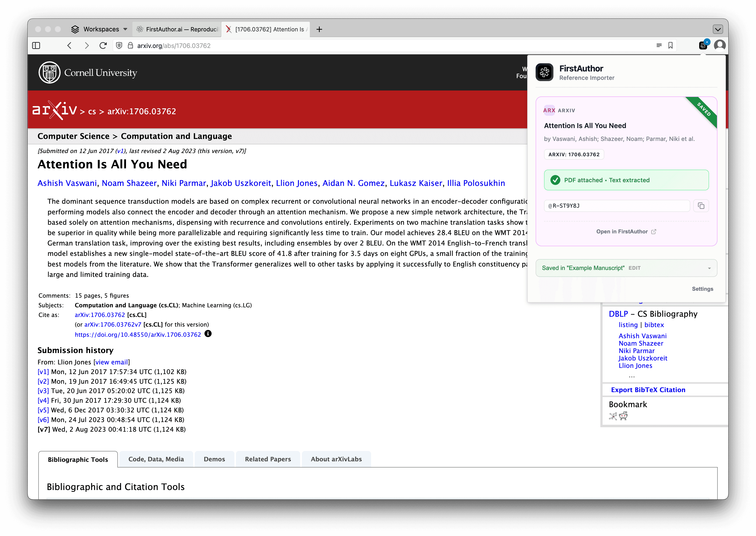Viewport: 756px width, 536px height.
Task: Open the profile account icon
Action: tap(719, 45)
